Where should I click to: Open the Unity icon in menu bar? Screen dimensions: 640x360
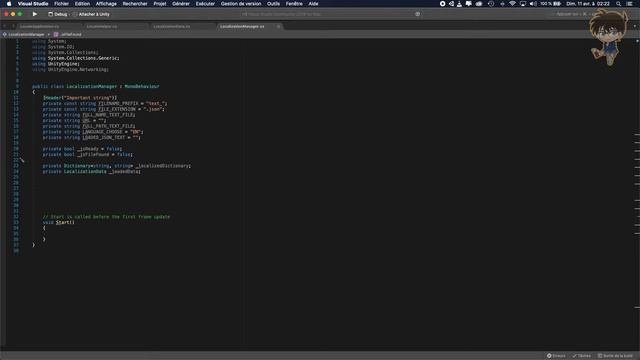pos(451,4)
